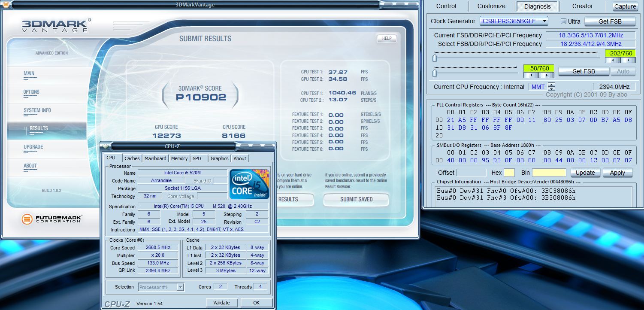Click the QPI Link value 2394.4 MHz
Screen dimensions: 644x310
pos(158,271)
